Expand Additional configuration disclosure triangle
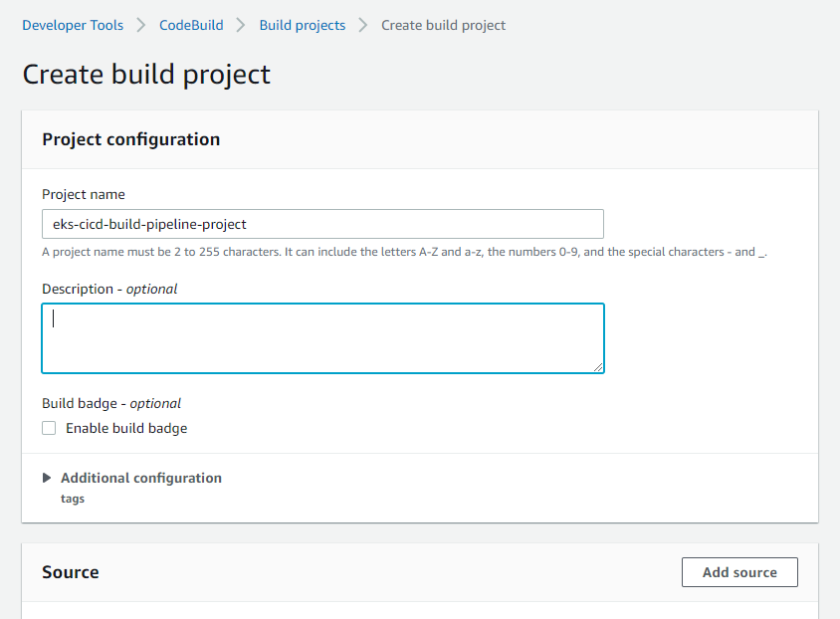 [x=47, y=478]
